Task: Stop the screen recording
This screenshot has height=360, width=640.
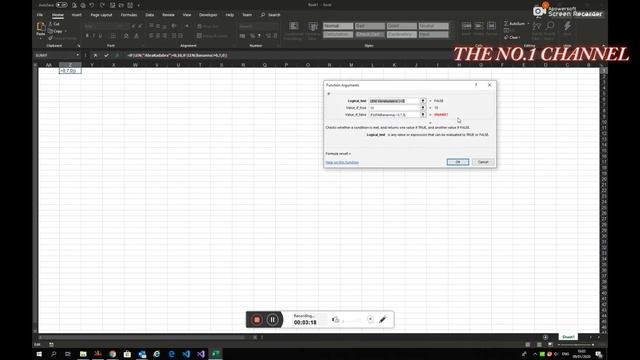Action: tap(257, 320)
